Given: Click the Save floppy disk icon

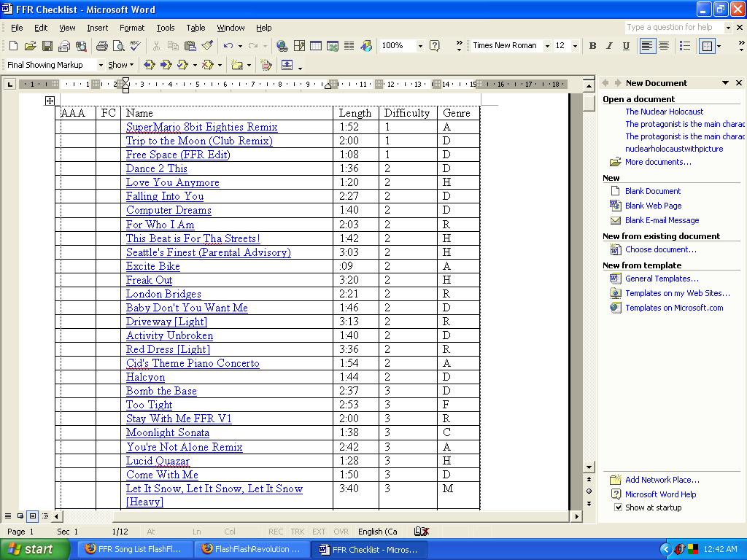Looking at the screenshot, I should pyautogui.click(x=47, y=46).
